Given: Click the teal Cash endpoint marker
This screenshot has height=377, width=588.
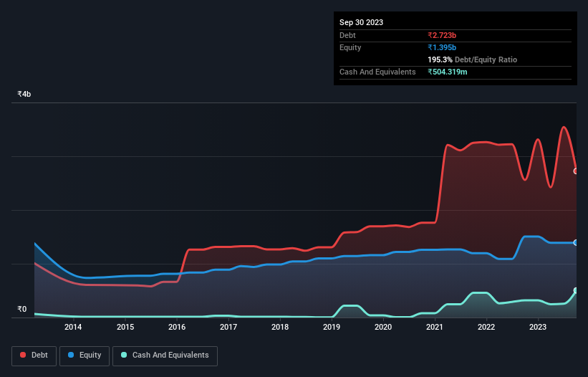Looking at the screenshot, I should pos(576,290).
